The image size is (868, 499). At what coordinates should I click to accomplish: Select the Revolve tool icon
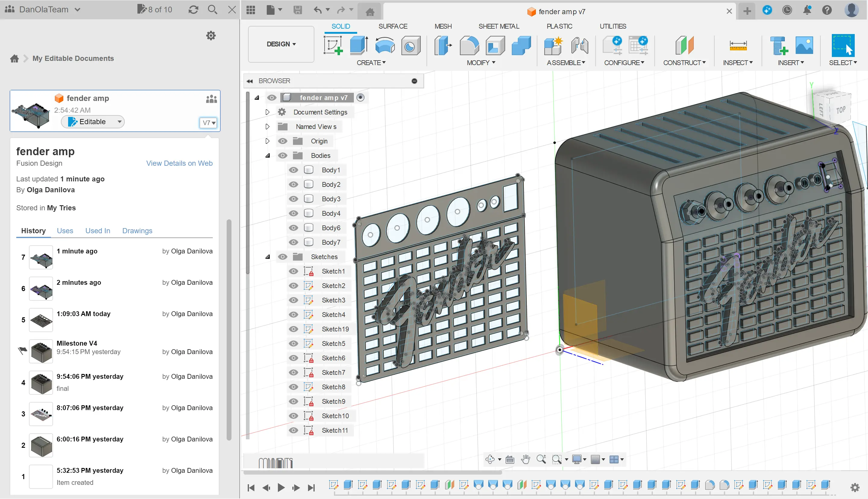click(x=385, y=45)
